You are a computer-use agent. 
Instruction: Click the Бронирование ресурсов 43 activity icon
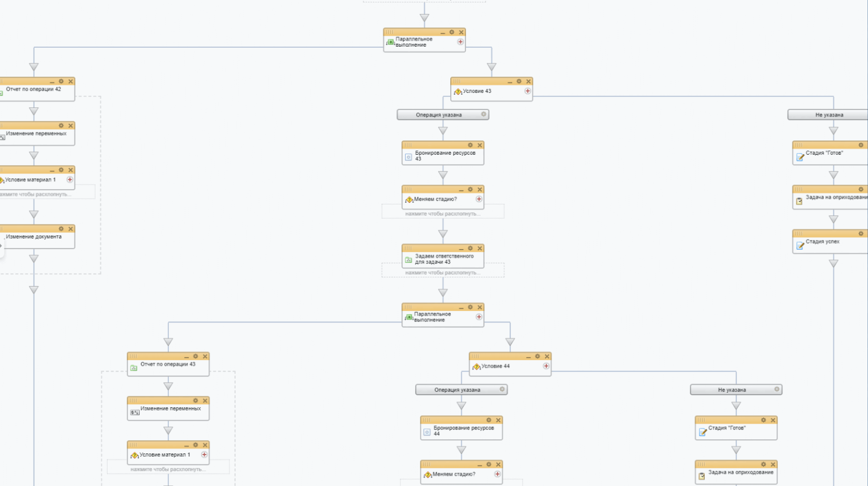(408, 157)
